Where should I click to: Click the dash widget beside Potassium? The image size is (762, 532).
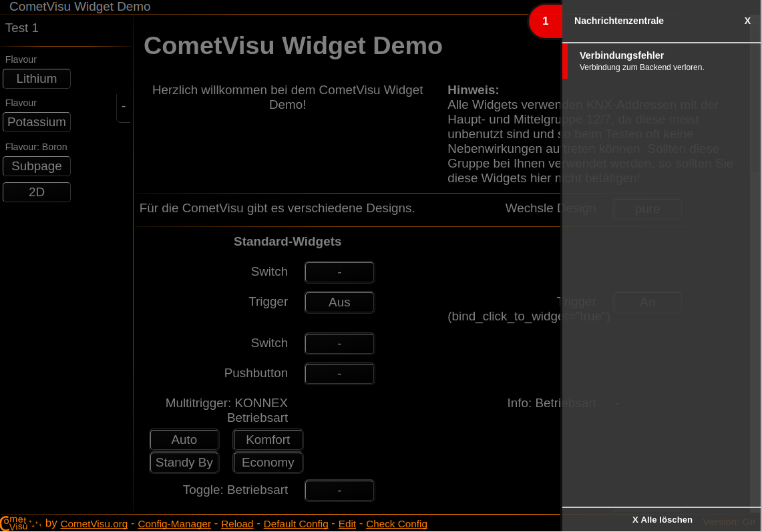[124, 106]
